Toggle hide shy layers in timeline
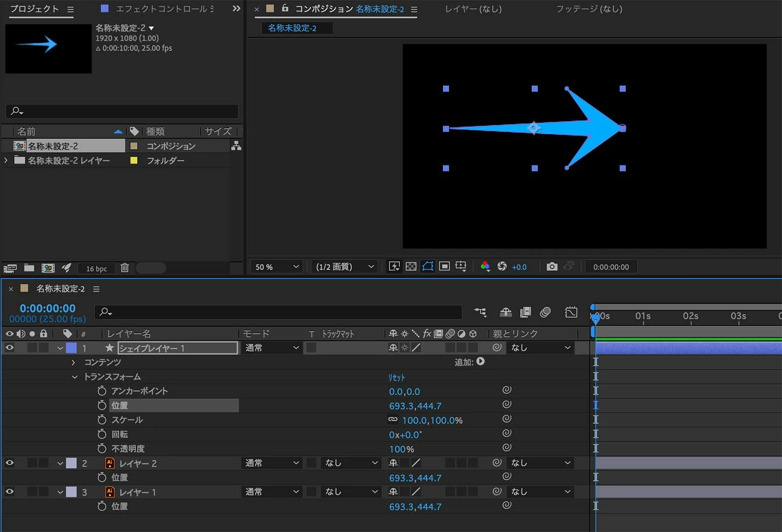782x532 pixels. pyautogui.click(x=505, y=312)
